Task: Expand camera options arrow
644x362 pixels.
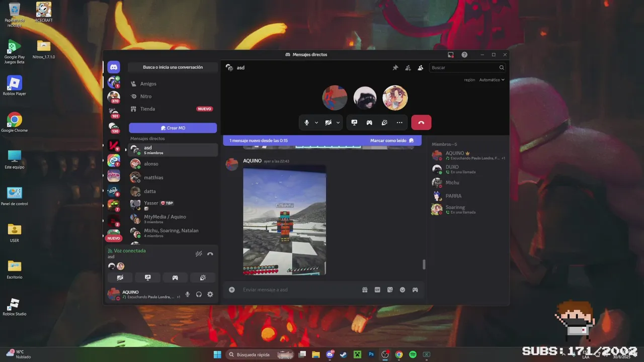Action: 338,123
